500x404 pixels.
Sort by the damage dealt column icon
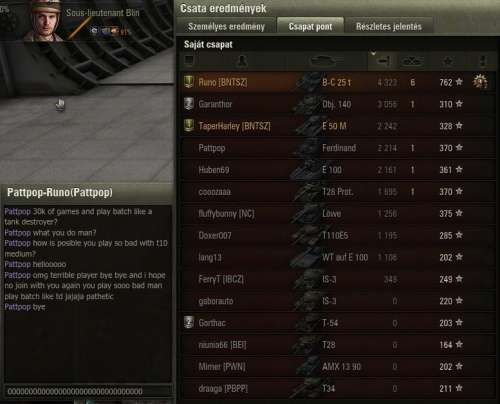pyautogui.click(x=383, y=61)
